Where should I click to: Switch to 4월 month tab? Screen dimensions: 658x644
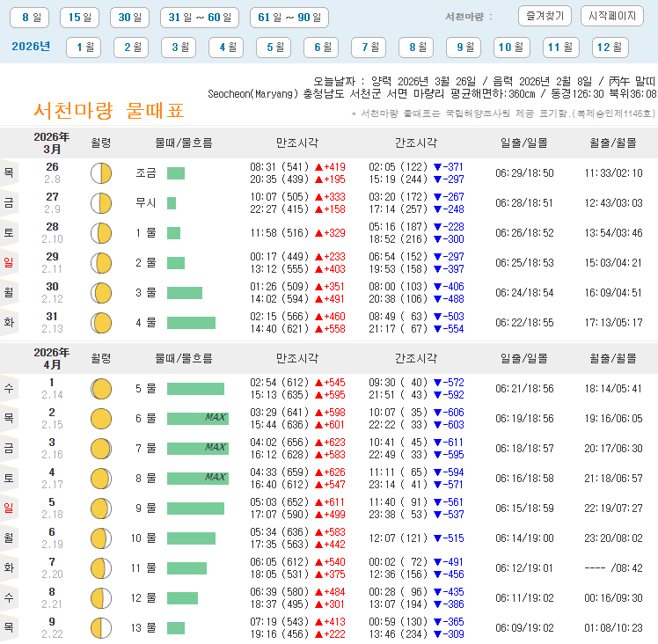[226, 47]
